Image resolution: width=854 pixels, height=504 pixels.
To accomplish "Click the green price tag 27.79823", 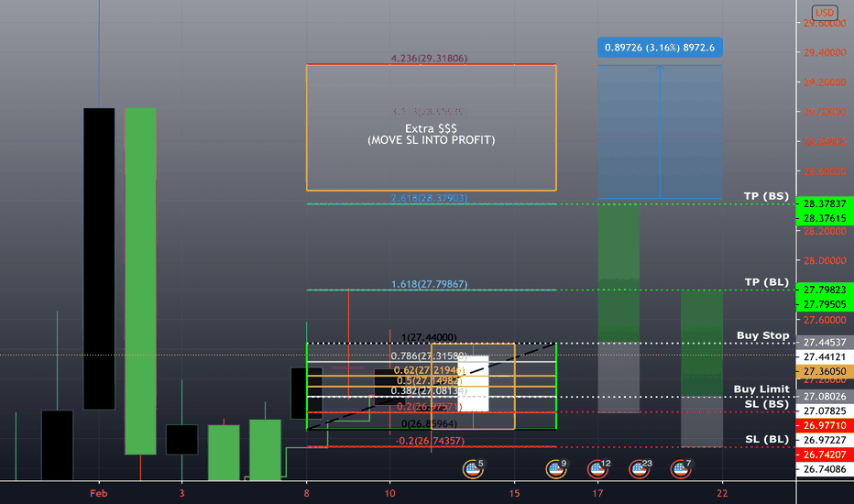I will [825, 290].
